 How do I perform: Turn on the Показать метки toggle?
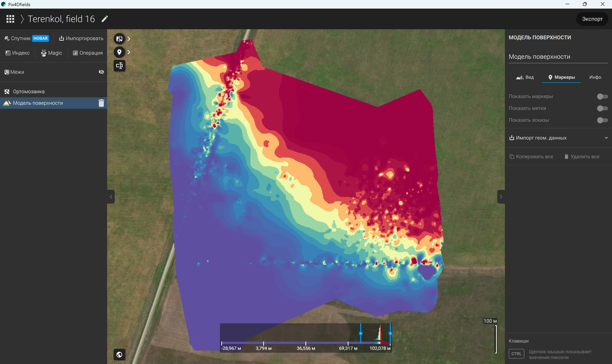(602, 108)
